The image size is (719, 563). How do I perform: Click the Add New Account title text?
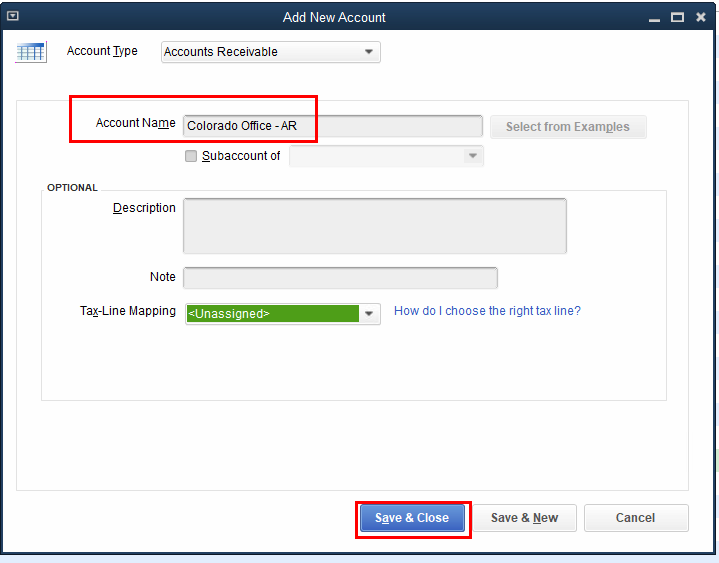click(x=334, y=17)
